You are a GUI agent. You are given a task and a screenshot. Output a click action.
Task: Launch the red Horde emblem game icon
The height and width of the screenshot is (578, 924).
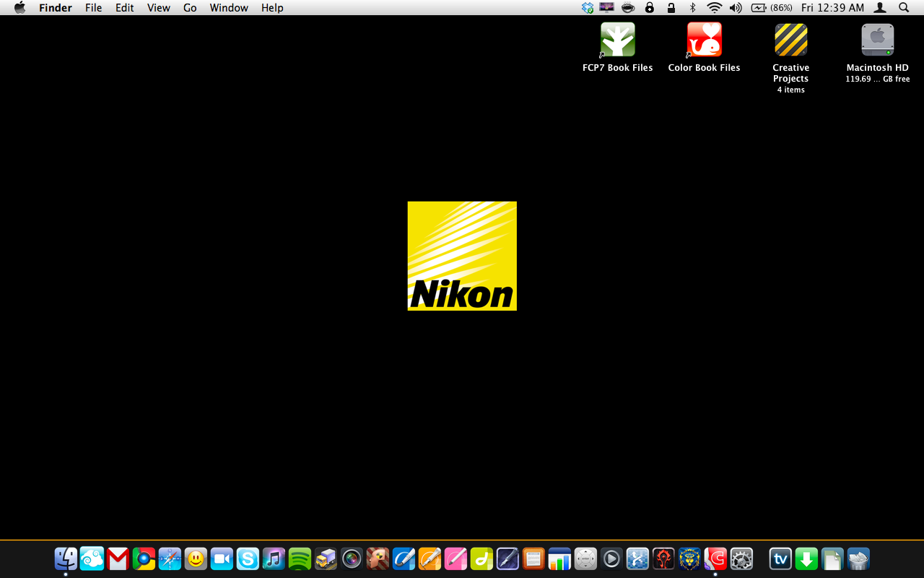663,558
